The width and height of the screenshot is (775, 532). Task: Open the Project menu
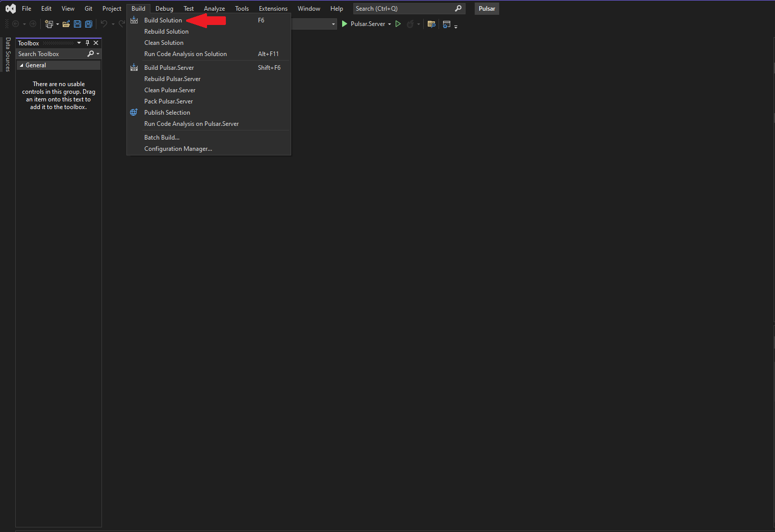(x=112, y=9)
